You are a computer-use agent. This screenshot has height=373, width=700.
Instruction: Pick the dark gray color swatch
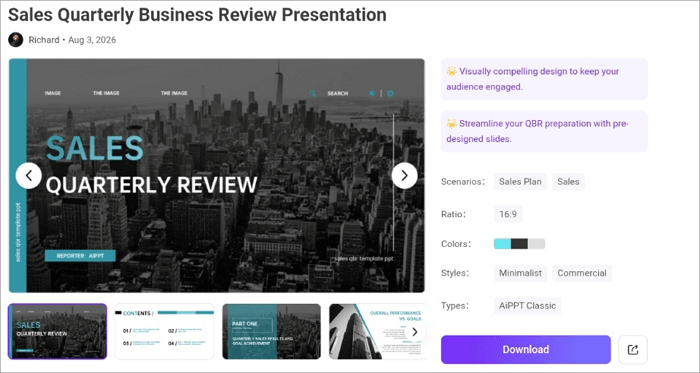(519, 244)
